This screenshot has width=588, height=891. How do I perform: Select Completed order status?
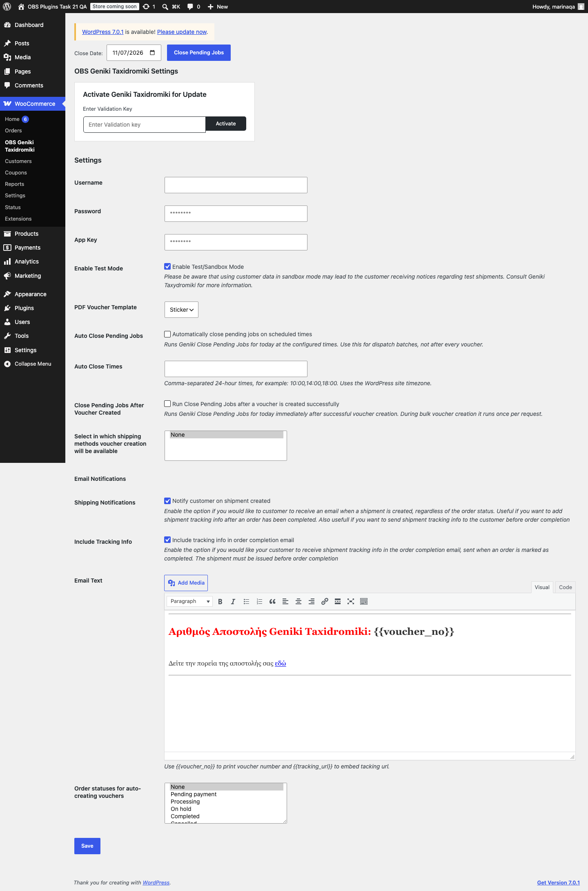tap(226, 816)
